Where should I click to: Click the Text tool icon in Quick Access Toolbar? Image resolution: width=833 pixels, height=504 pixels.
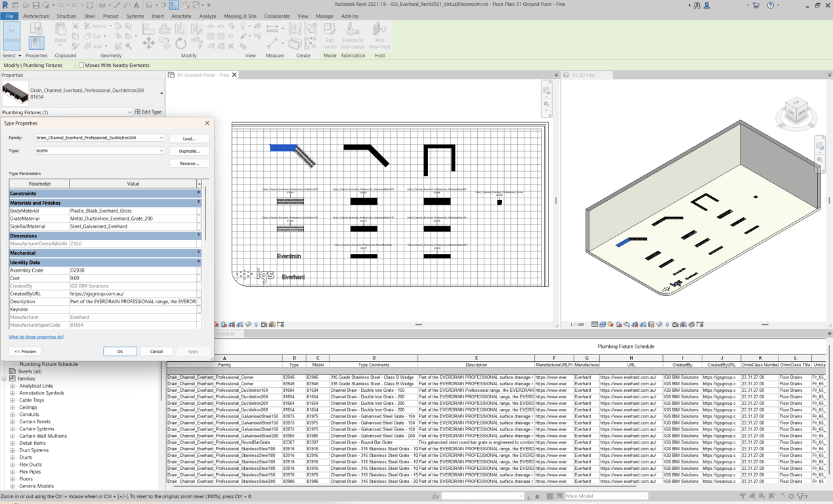click(x=137, y=5)
